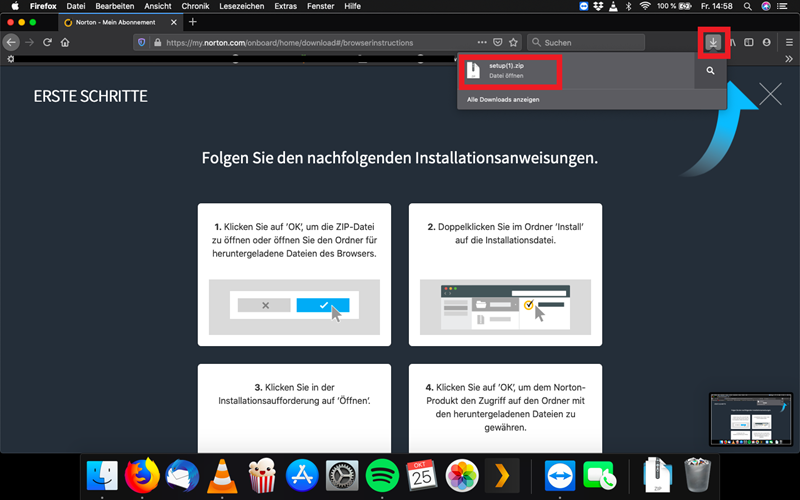
Task: Launch Popcorn Time from the Dock
Action: pyautogui.click(x=262, y=476)
